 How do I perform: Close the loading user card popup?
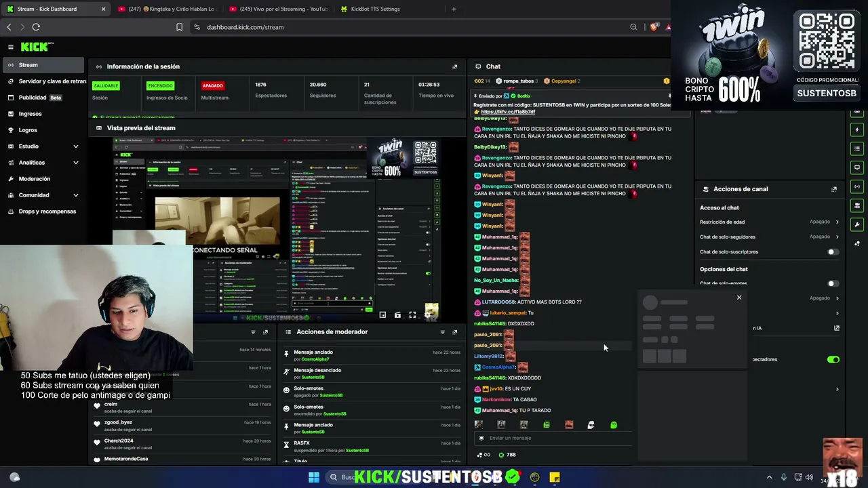point(739,298)
